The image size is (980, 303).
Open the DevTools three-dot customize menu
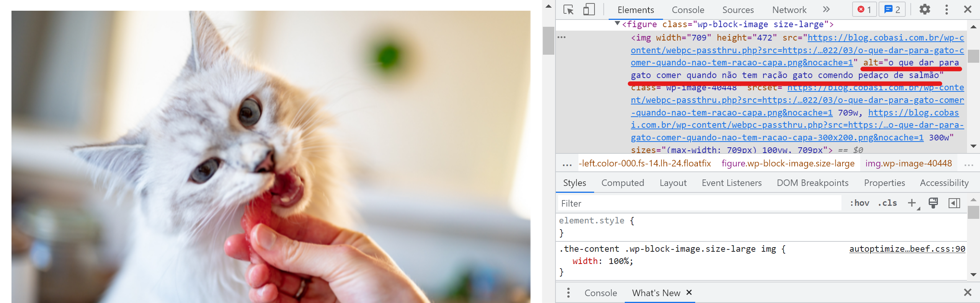pos(947,10)
